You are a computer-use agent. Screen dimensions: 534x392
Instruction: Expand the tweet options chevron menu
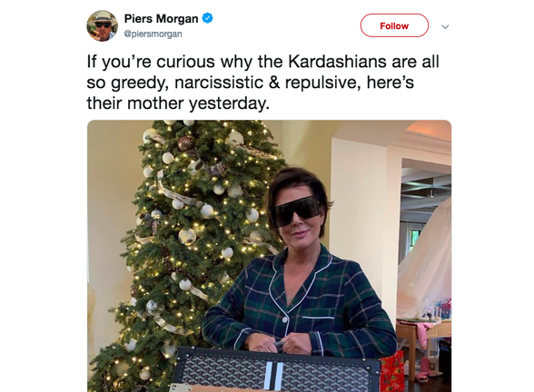point(445,26)
